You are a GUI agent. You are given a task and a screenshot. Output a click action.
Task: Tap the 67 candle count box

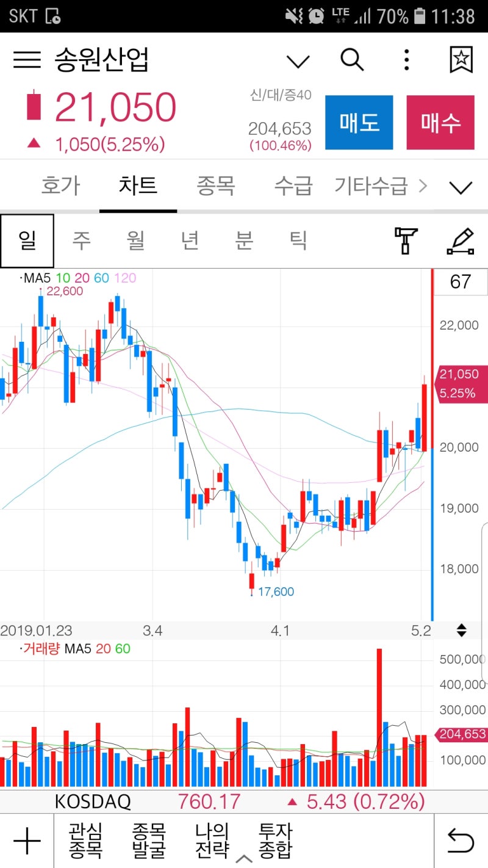click(461, 282)
